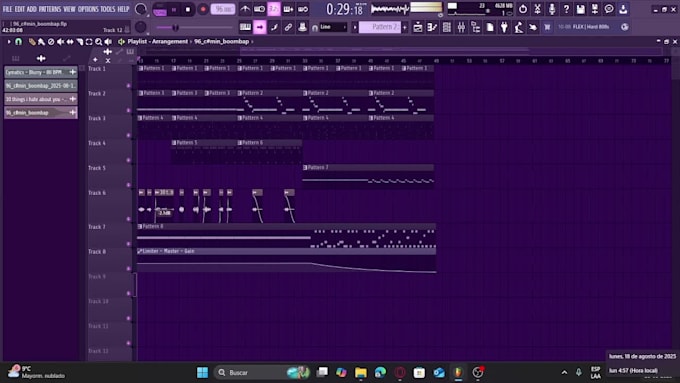Screen dimensions: 680x383
Task: Open Playlist options menu arrow
Action: click(9, 42)
